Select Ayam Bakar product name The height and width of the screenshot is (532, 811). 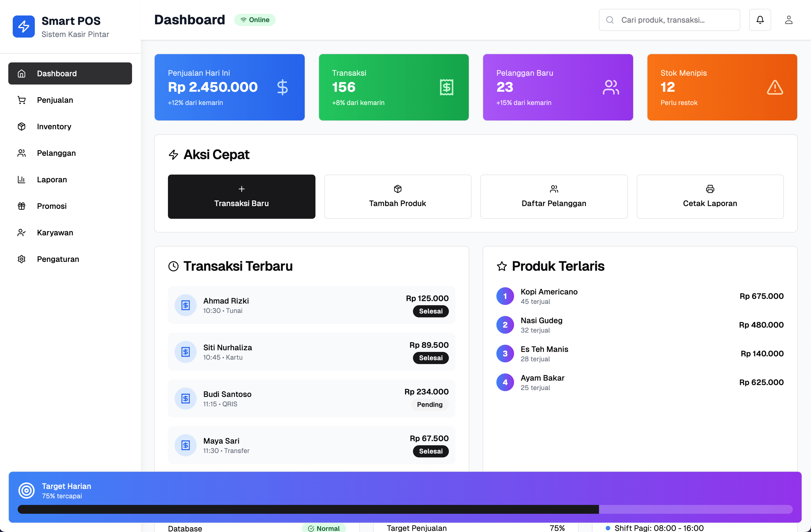click(x=543, y=378)
